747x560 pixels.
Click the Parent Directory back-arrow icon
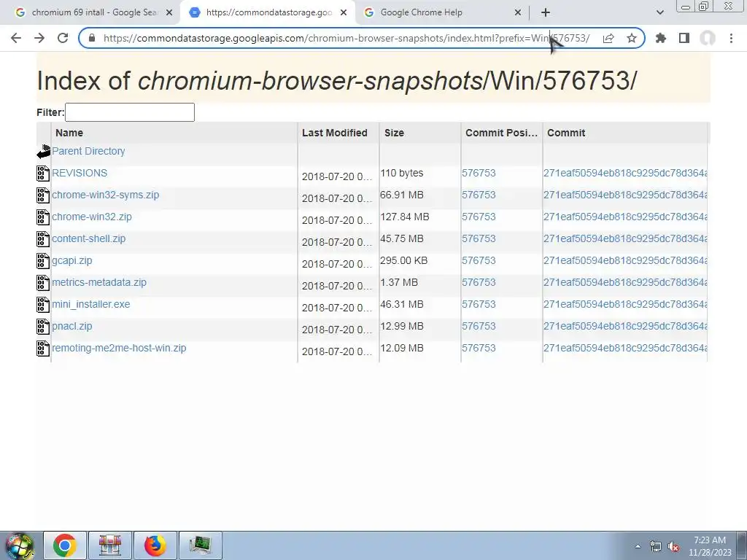(43, 152)
